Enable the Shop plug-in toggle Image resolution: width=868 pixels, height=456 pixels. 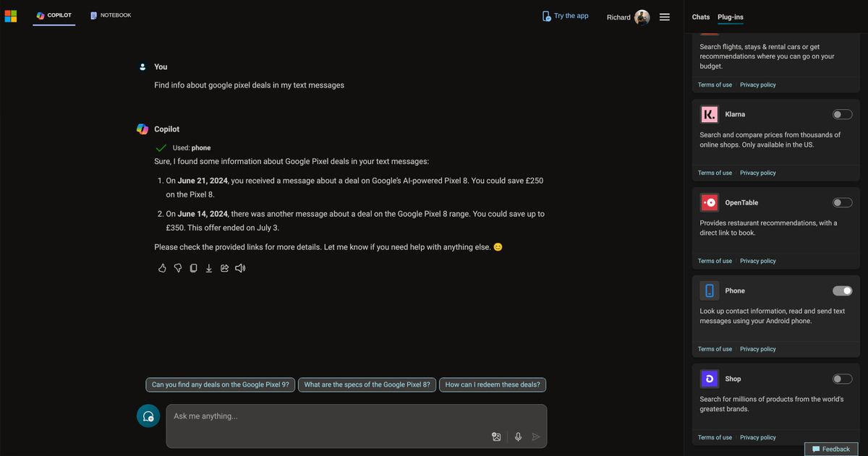point(842,379)
